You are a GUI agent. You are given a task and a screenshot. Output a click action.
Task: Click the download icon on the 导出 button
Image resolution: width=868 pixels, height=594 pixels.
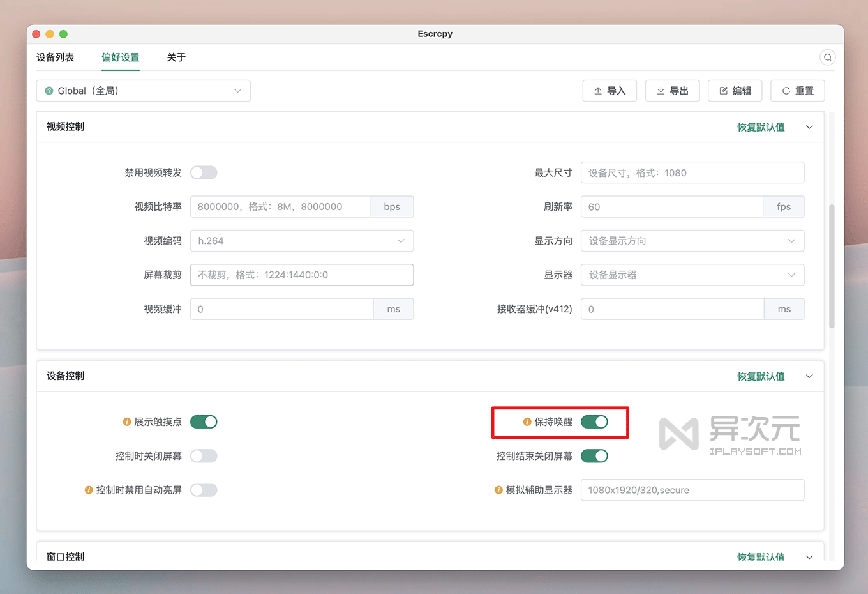(661, 91)
